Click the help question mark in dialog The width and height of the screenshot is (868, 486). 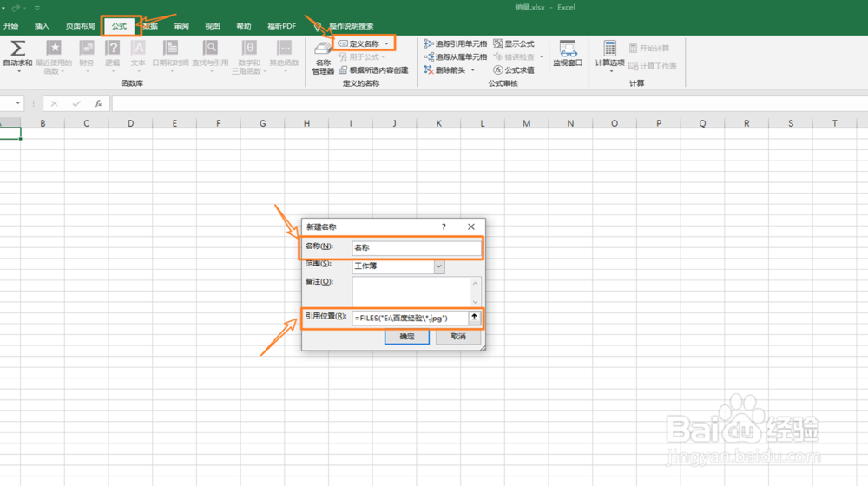(x=444, y=227)
